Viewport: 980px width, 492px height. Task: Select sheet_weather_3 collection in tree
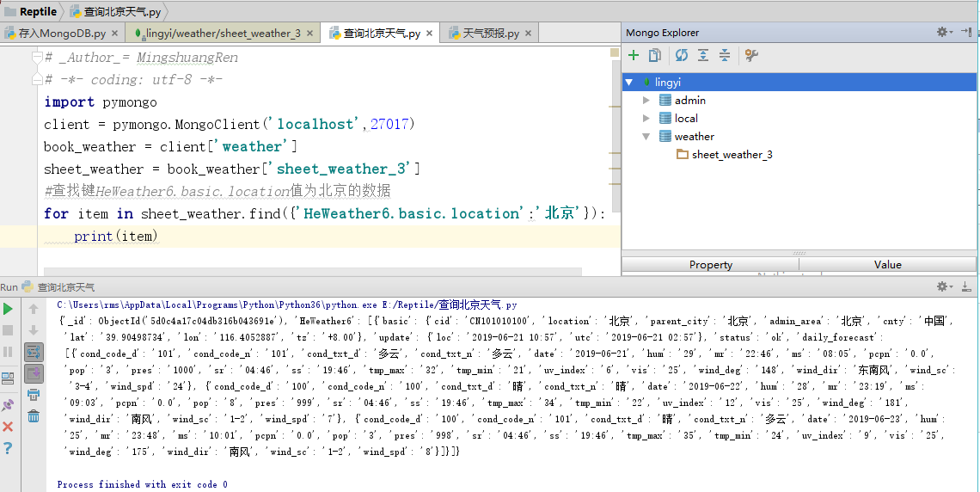click(732, 155)
